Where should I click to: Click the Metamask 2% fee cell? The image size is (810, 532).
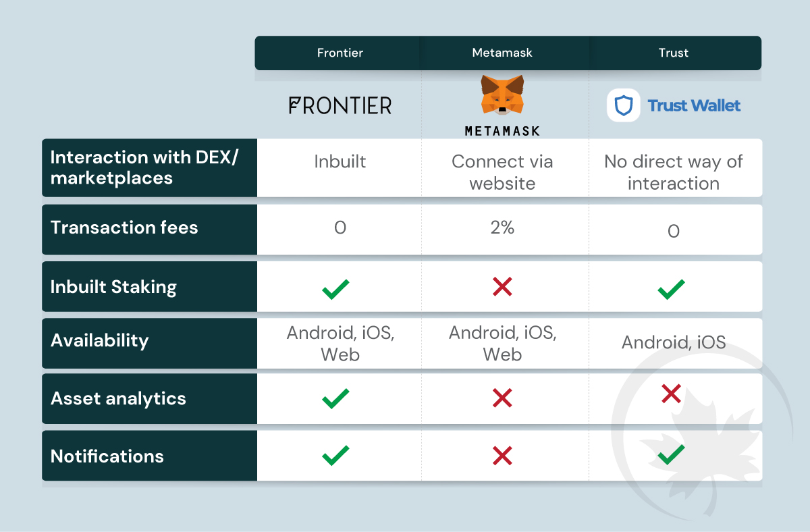pos(502,228)
